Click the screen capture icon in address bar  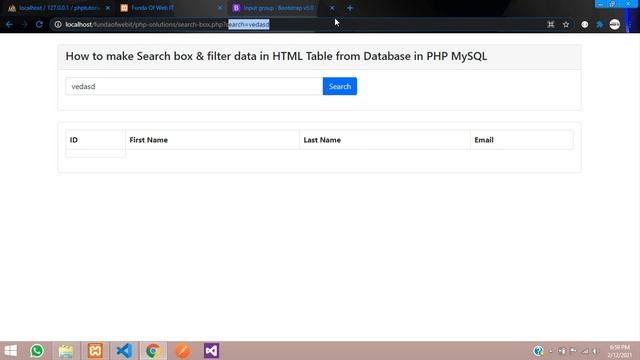551,24
